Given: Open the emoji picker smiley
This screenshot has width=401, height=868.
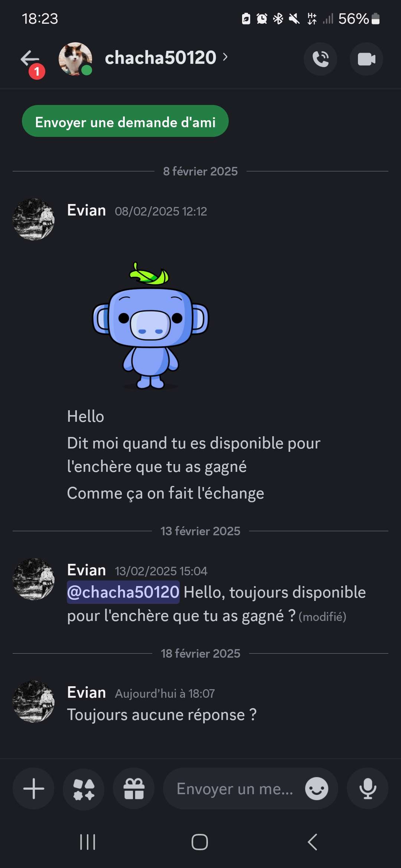Looking at the screenshot, I should tap(317, 789).
